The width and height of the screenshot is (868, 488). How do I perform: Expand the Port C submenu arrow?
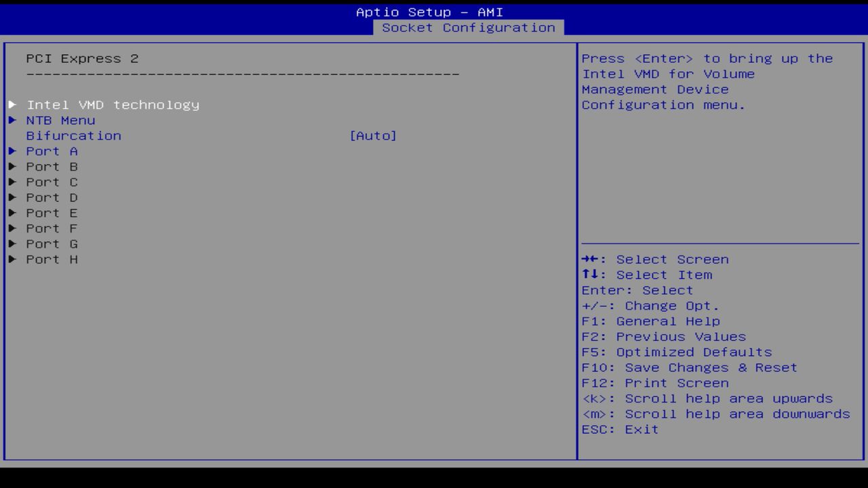coord(12,182)
